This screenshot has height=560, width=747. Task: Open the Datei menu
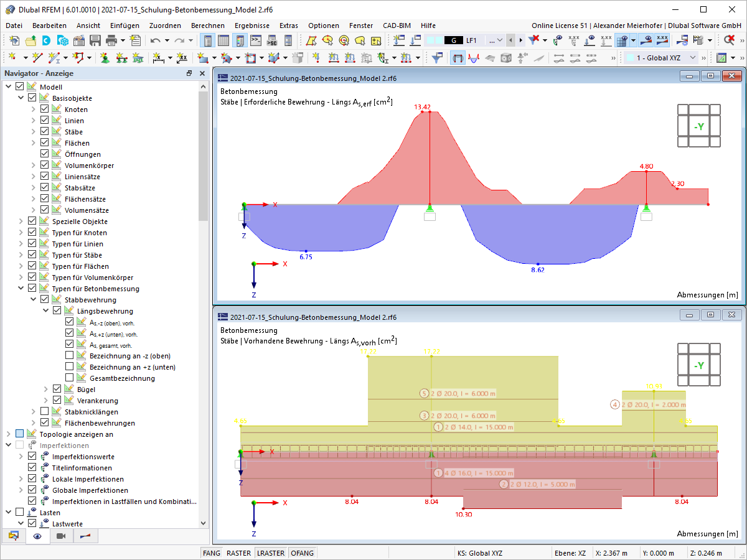(14, 26)
